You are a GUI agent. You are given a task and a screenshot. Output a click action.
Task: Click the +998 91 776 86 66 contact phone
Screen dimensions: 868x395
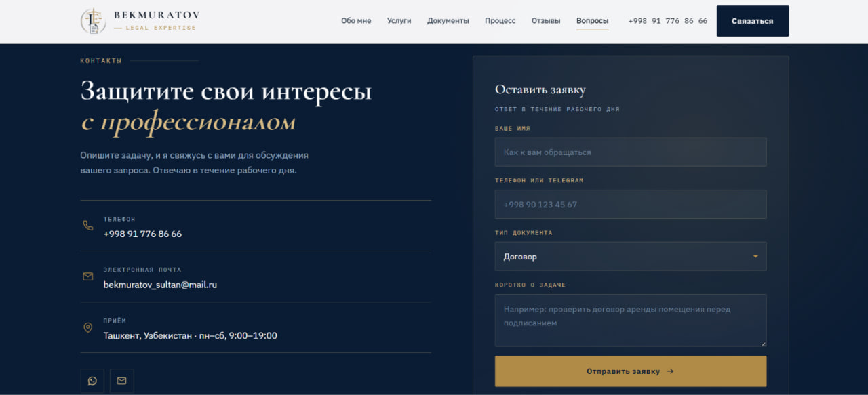coord(142,234)
